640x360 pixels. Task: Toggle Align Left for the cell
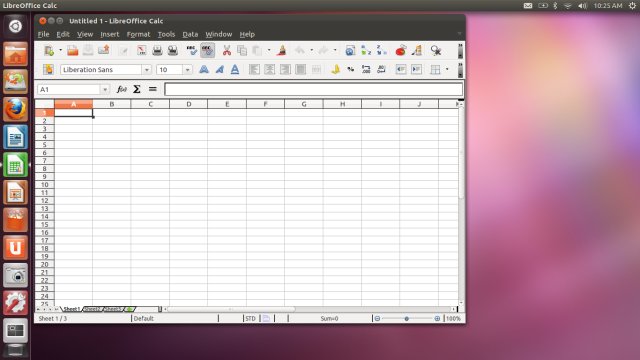point(254,69)
